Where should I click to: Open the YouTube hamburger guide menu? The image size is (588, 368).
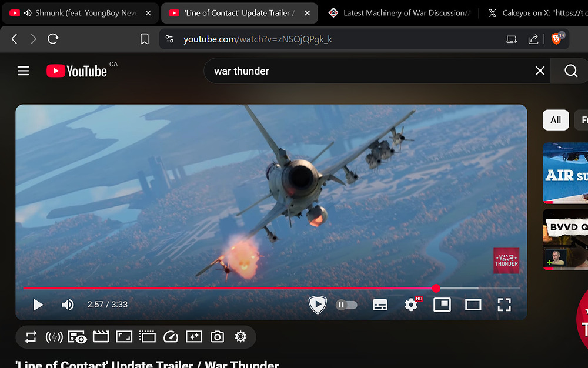tap(24, 71)
